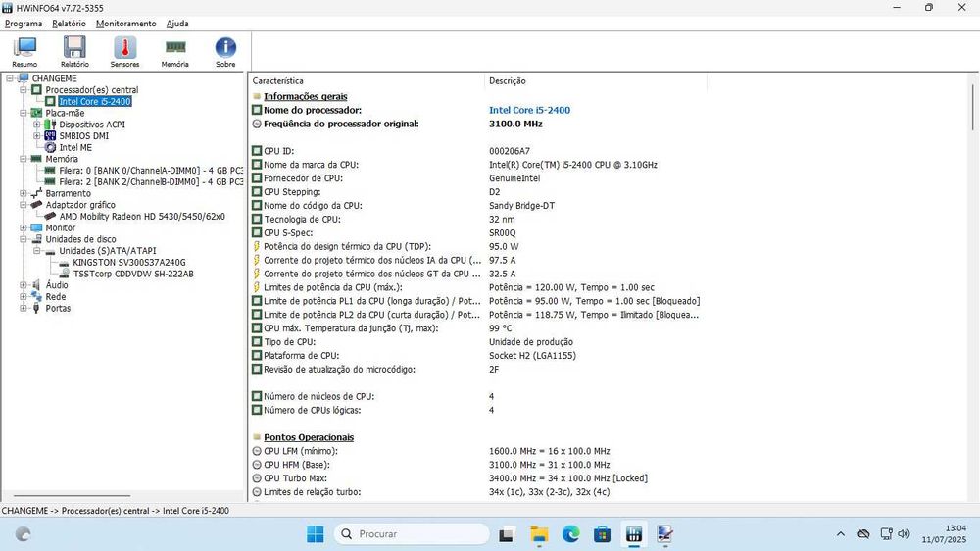Collapse the CHANGEME root node
This screenshot has width=980, height=551.
10,78
